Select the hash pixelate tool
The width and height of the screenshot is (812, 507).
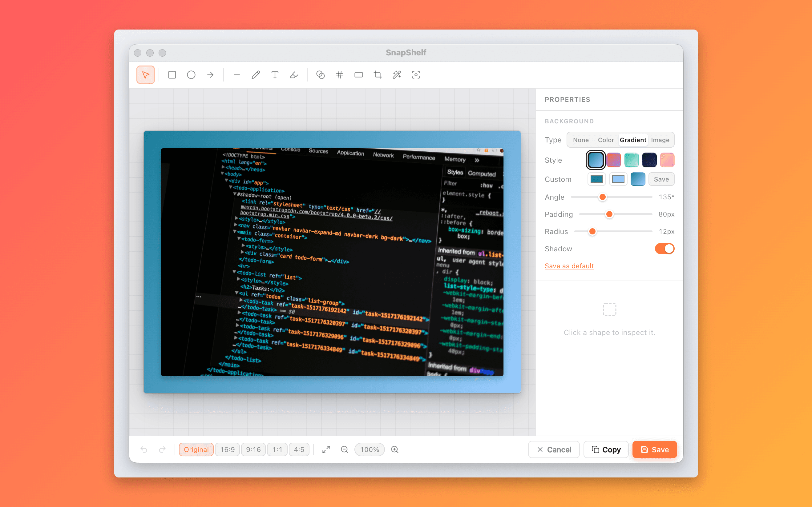(x=340, y=75)
